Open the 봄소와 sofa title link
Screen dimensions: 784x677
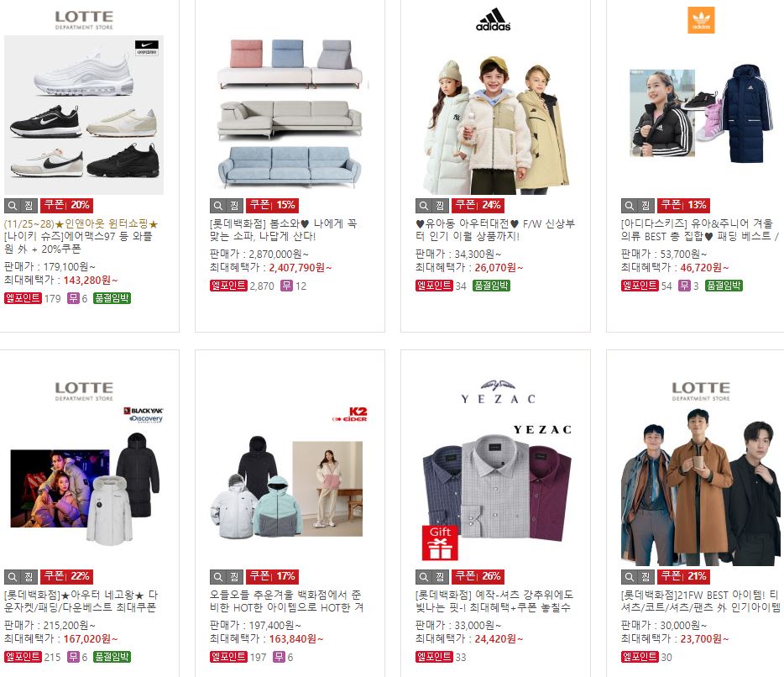click(283, 229)
